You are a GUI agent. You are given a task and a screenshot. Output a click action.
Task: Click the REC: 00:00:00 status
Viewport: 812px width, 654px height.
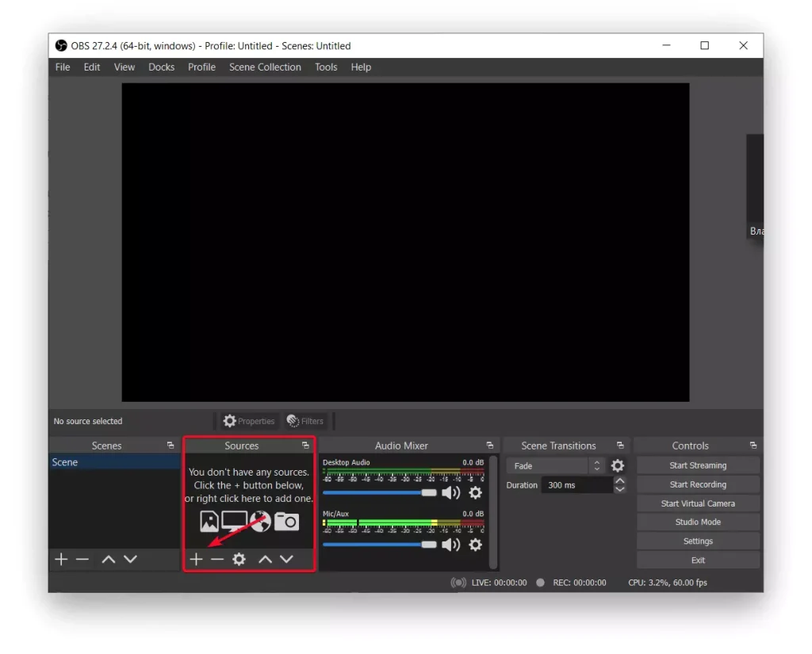580,583
